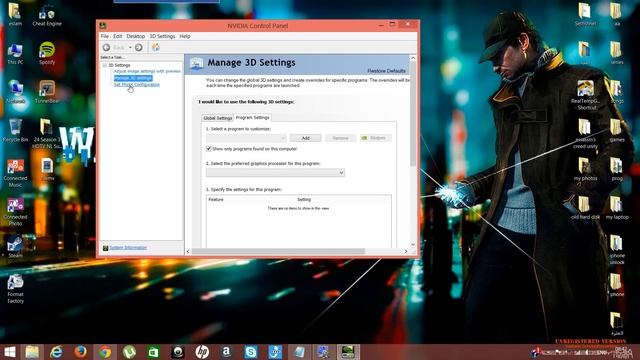Open the Connected Music shortcut
Screen dimensions: 640x360
(x=15, y=173)
